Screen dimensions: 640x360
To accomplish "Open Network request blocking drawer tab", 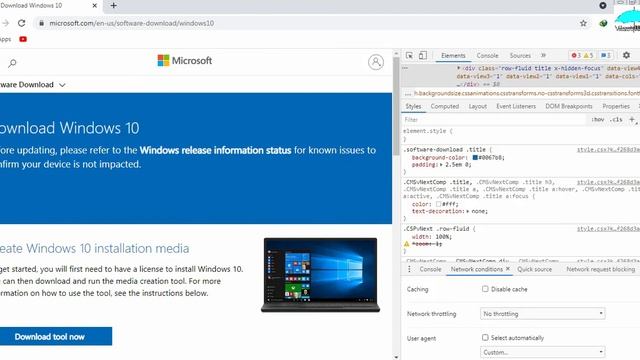I will [600, 269].
